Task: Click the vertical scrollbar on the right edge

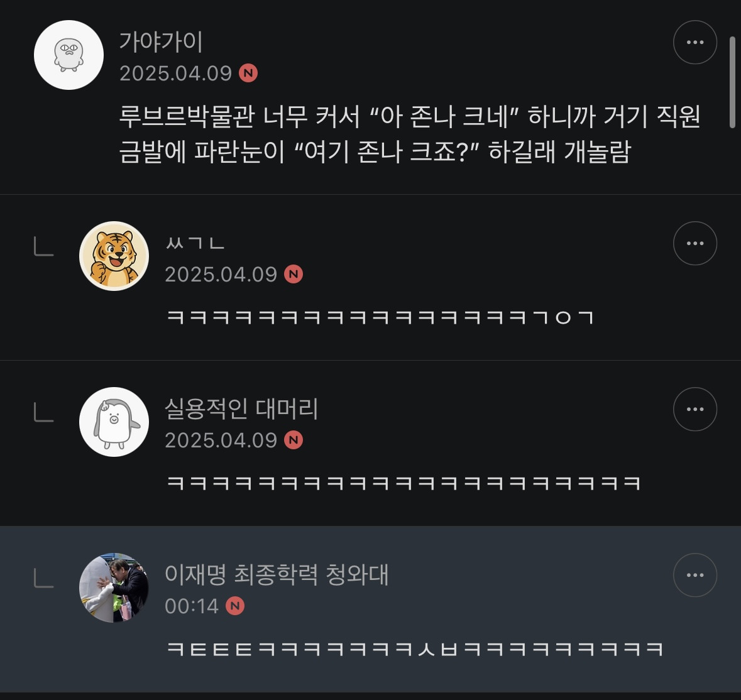Action: pos(732,82)
